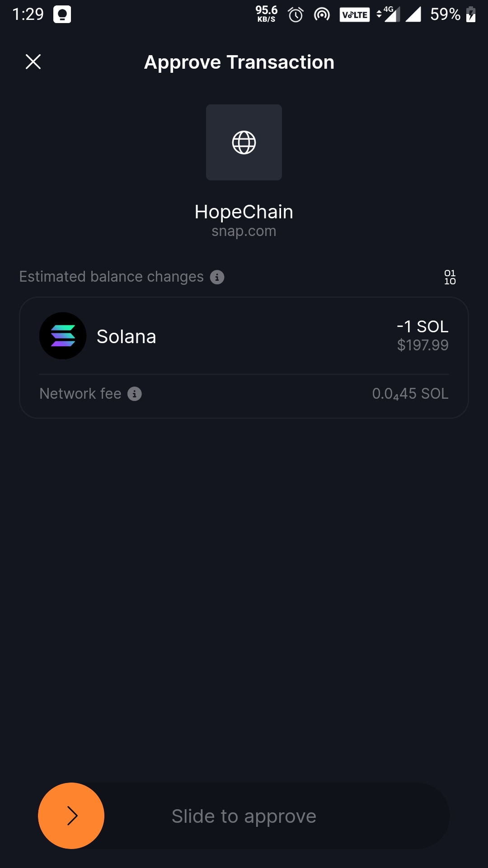Select the HopeChain app name

click(244, 212)
